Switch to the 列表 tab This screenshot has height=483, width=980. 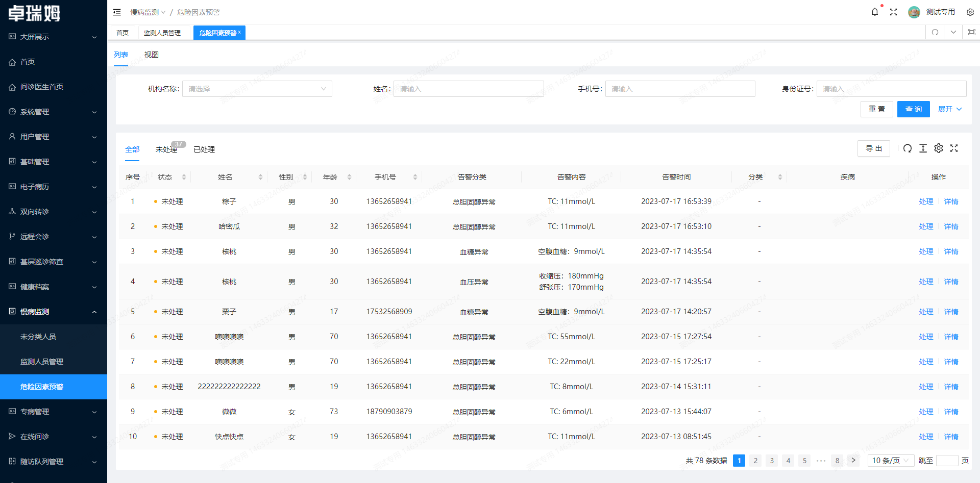point(121,55)
